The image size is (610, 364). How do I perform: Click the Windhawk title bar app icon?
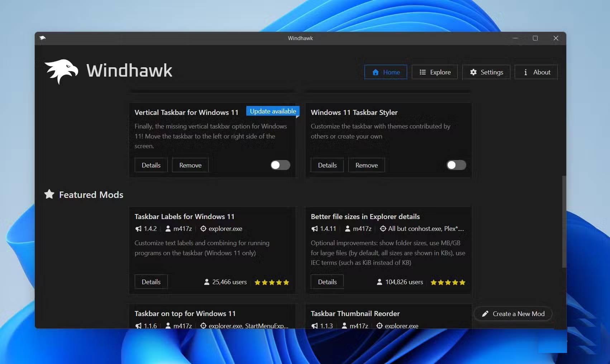(43, 38)
